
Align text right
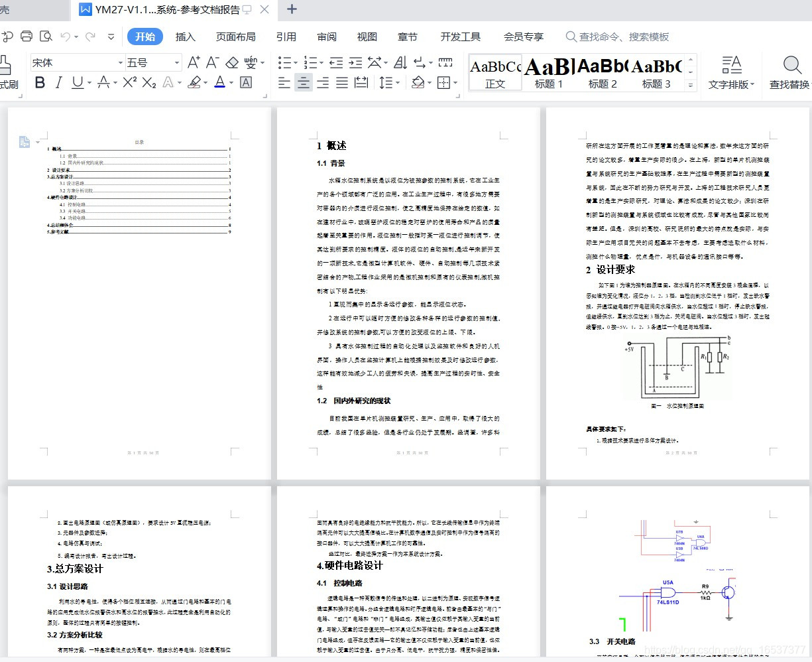point(323,82)
